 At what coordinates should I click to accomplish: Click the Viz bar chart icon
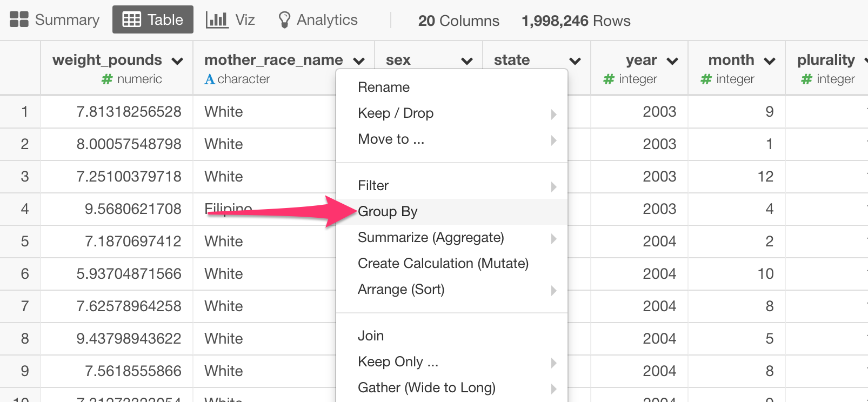tap(217, 19)
